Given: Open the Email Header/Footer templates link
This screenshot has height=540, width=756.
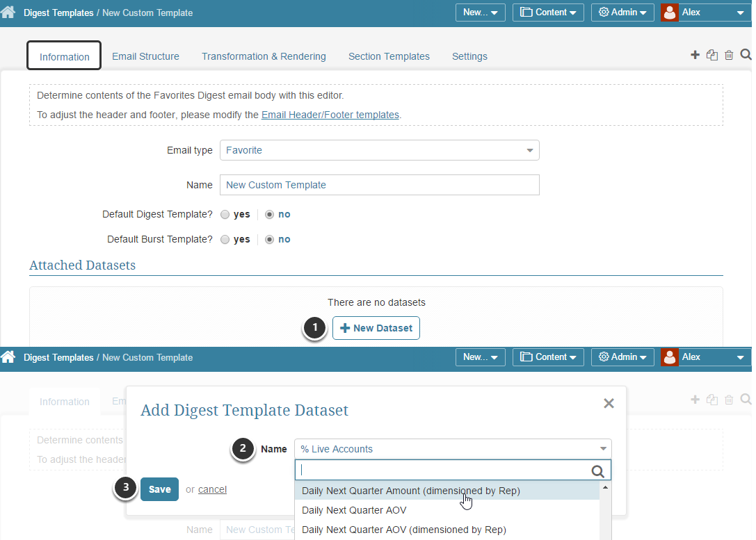Looking at the screenshot, I should [330, 115].
